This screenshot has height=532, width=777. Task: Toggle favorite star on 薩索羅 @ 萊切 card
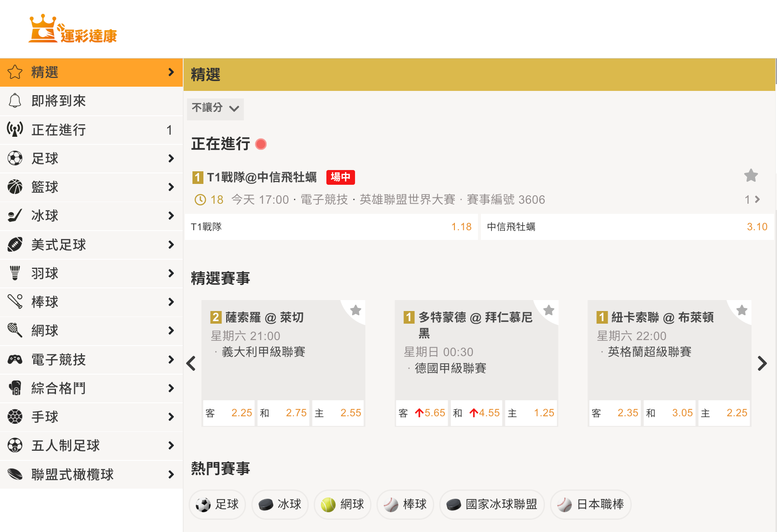(356, 310)
